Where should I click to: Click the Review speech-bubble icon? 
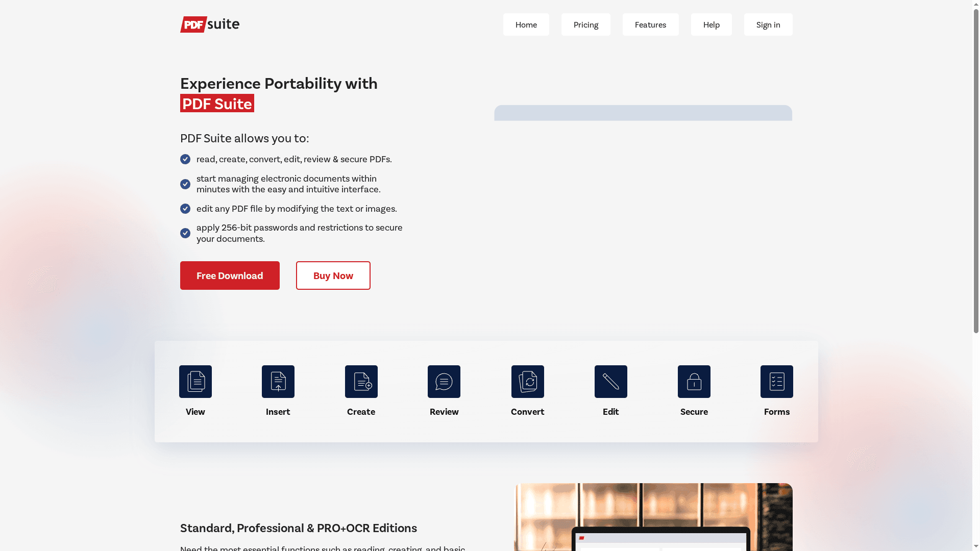tap(444, 381)
